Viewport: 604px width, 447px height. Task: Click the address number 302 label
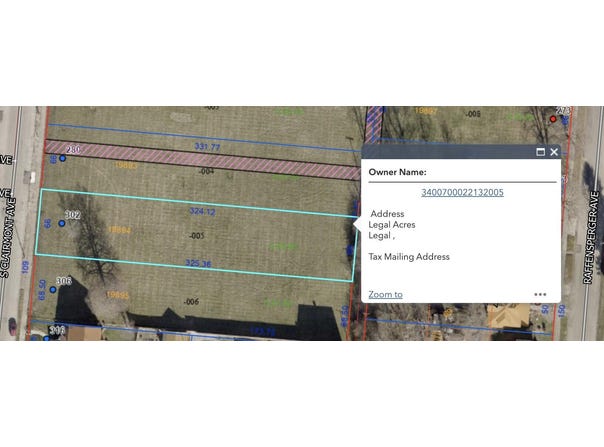click(72, 215)
